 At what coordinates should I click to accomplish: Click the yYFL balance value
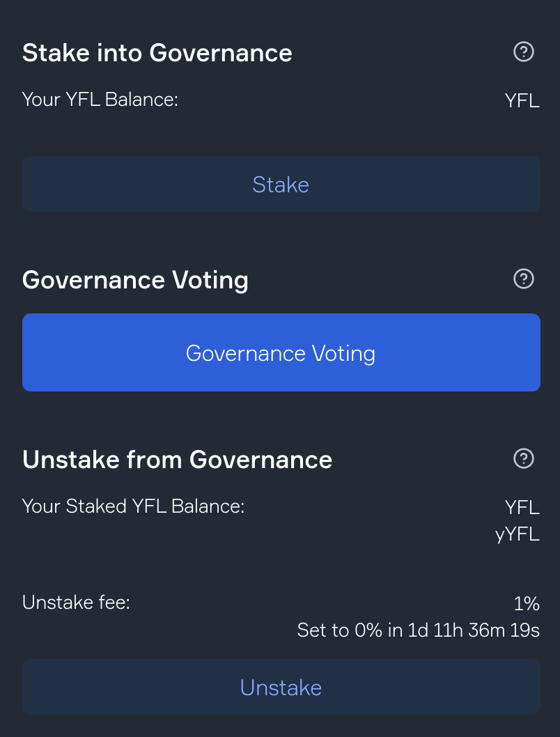[518, 534]
